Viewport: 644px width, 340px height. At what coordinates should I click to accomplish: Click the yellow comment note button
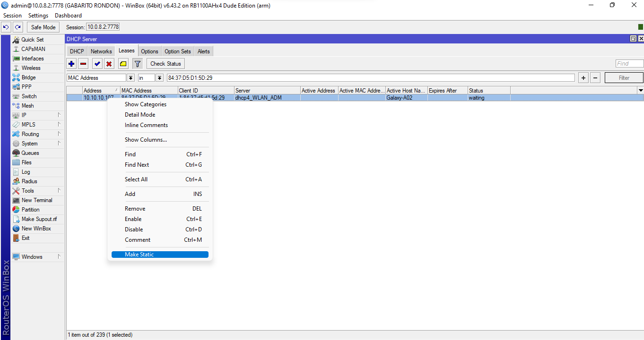click(x=123, y=64)
